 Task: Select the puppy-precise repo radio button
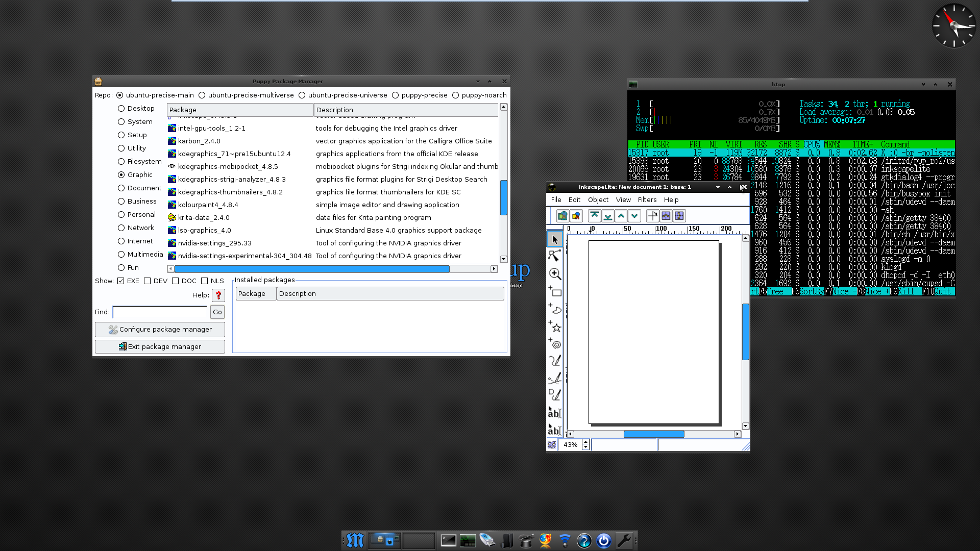[x=395, y=95]
